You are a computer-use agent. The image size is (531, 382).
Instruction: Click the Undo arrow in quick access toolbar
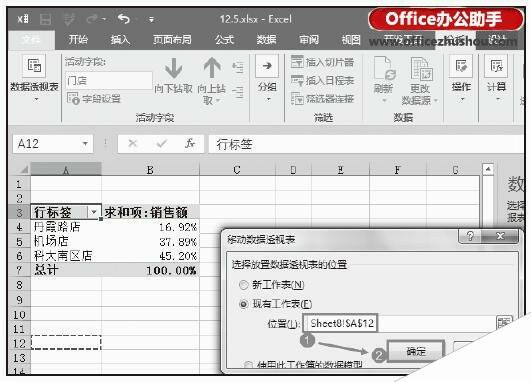pyautogui.click(x=124, y=19)
